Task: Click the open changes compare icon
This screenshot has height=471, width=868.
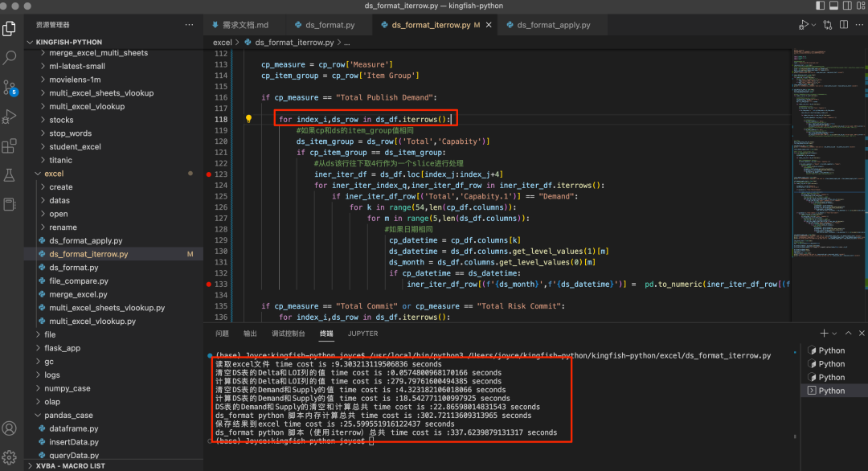Action: coord(828,25)
